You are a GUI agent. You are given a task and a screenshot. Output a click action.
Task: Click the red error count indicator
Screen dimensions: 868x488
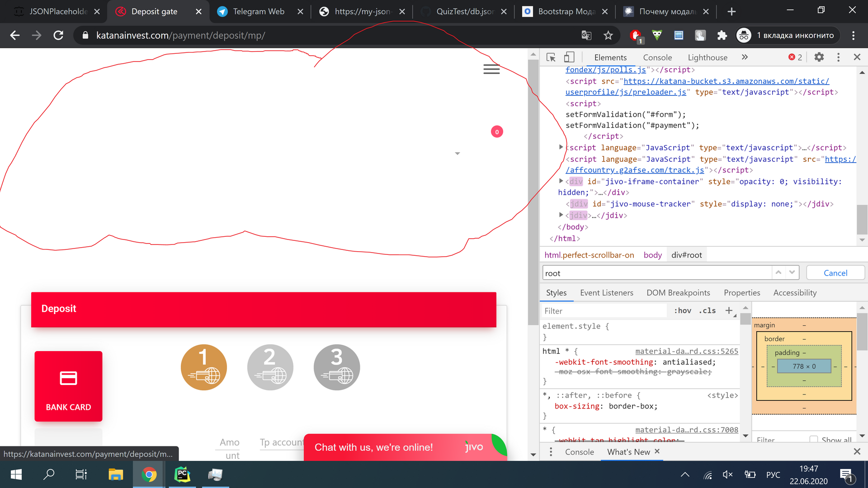[795, 57]
